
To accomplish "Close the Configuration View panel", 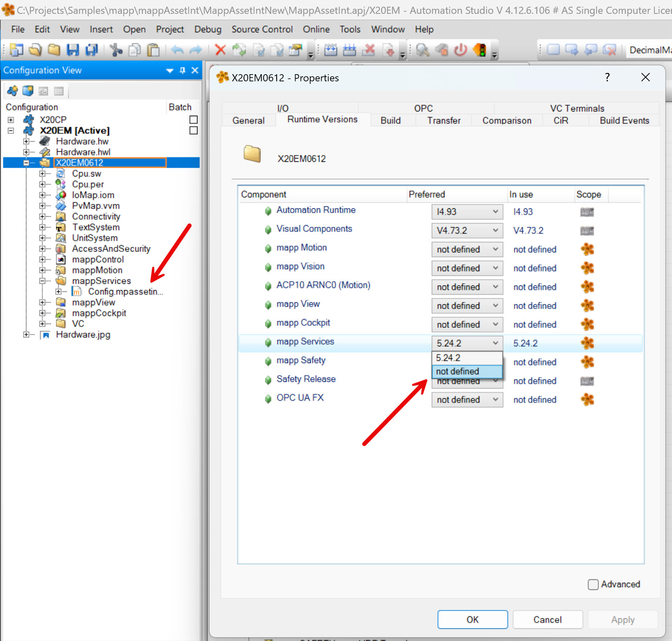I will click(x=195, y=70).
